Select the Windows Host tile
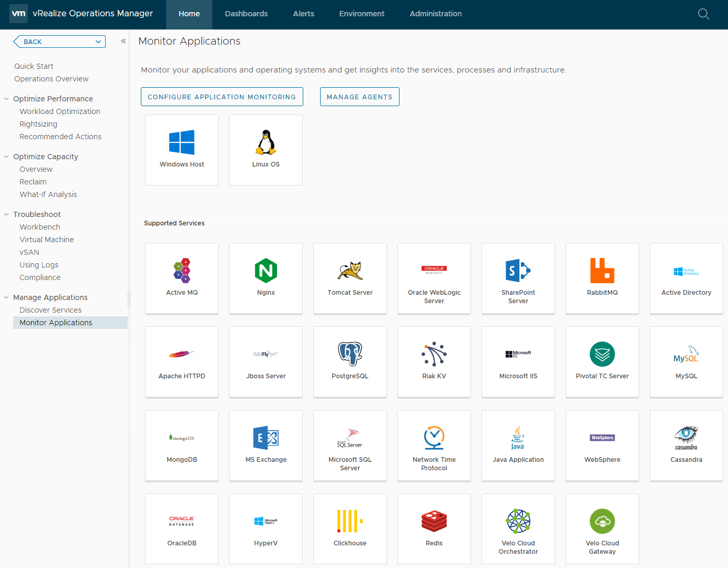Viewport: 728px width, 568px height. (x=181, y=150)
